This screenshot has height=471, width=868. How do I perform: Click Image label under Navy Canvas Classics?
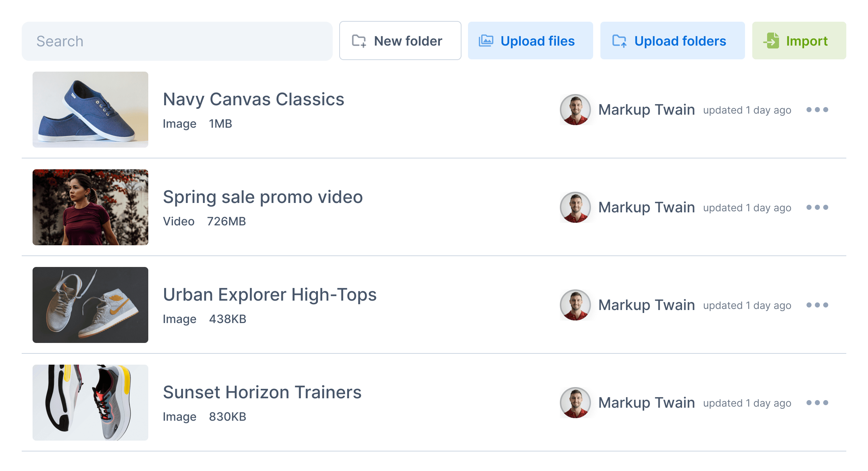pos(179,124)
